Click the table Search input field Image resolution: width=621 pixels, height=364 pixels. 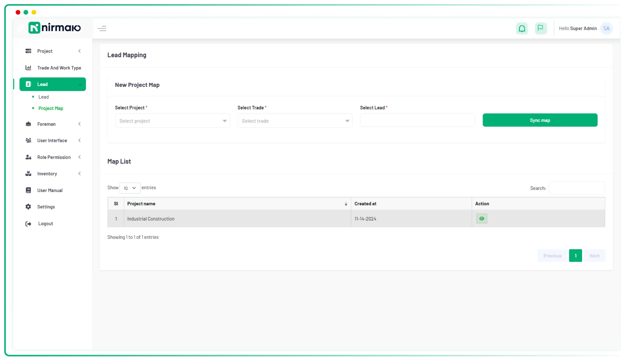[576, 188]
